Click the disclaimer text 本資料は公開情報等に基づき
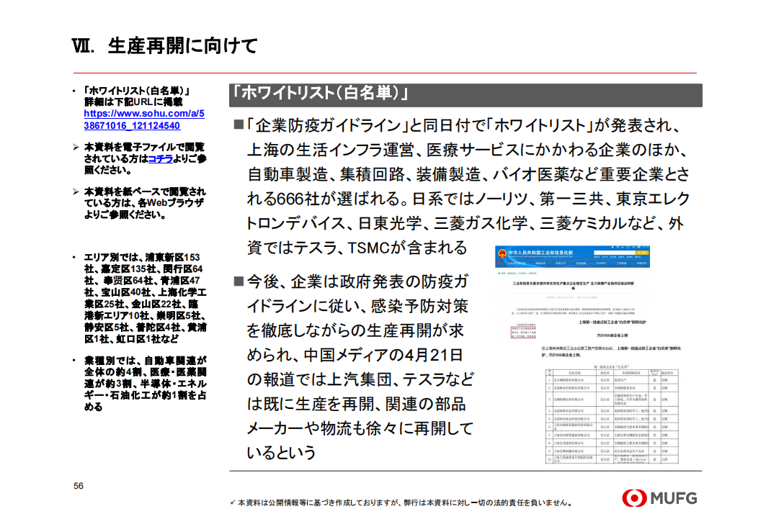This screenshot has height=532, width=771. pyautogui.click(x=405, y=502)
